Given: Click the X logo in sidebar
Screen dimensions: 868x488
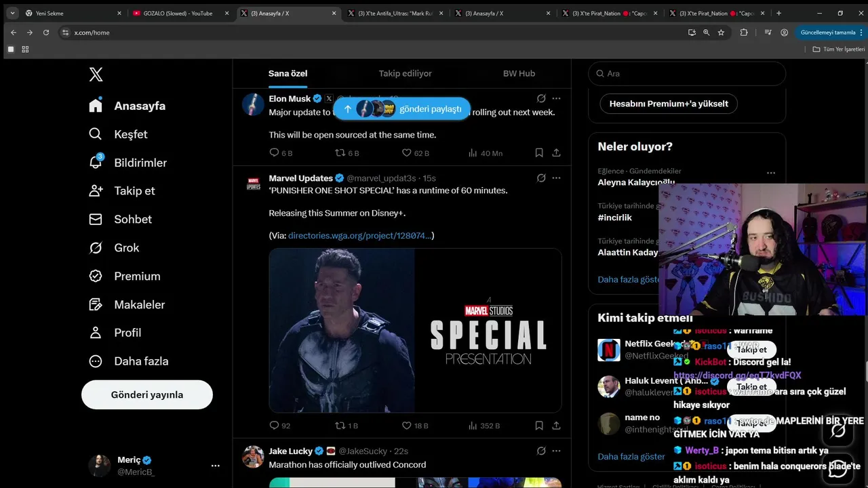Looking at the screenshot, I should [x=96, y=75].
